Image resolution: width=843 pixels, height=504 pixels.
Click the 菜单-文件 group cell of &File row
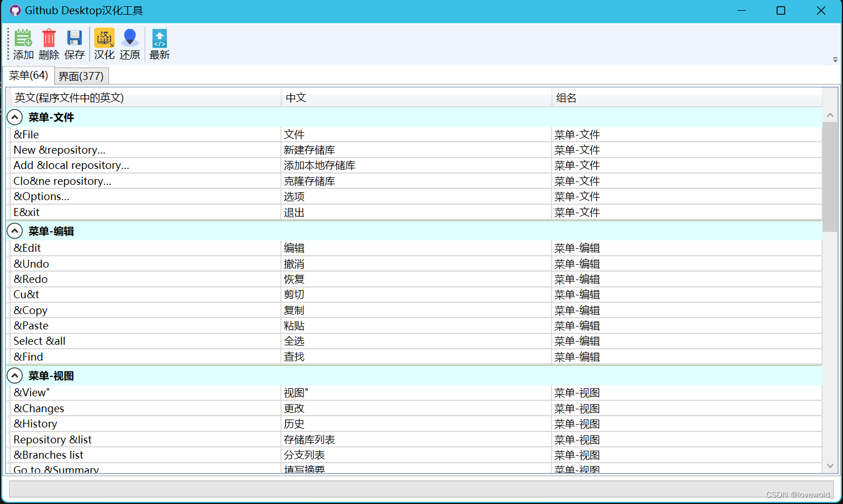coord(687,134)
